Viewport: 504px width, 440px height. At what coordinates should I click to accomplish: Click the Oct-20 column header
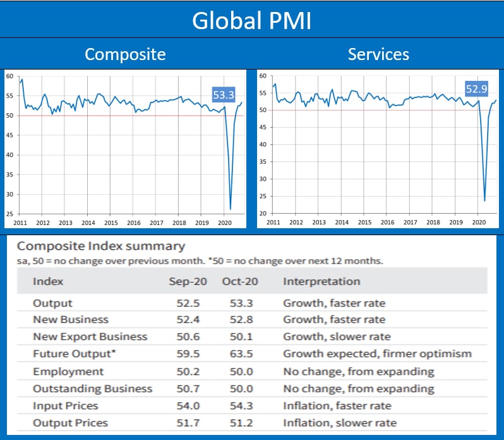(240, 281)
